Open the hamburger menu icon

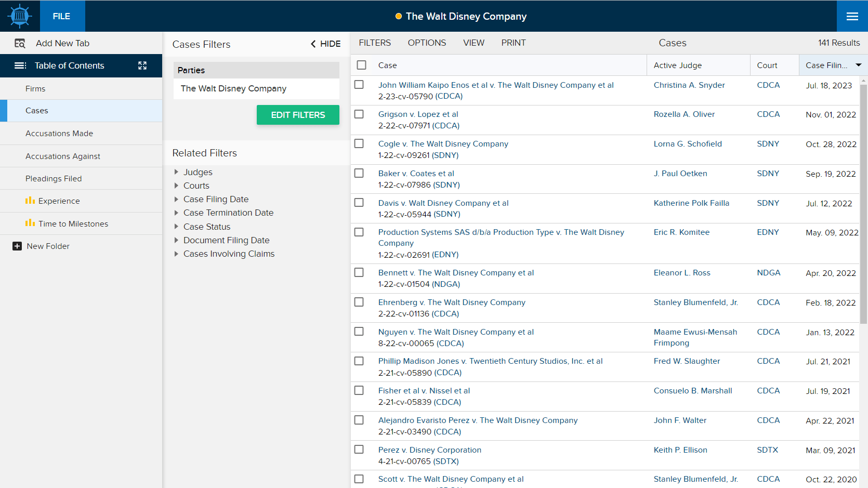(x=852, y=17)
